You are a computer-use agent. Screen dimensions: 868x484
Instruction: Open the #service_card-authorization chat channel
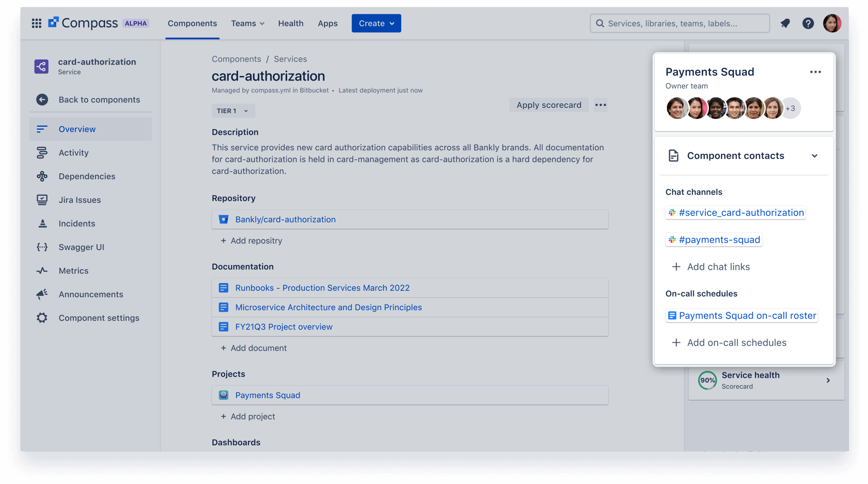pyautogui.click(x=736, y=213)
